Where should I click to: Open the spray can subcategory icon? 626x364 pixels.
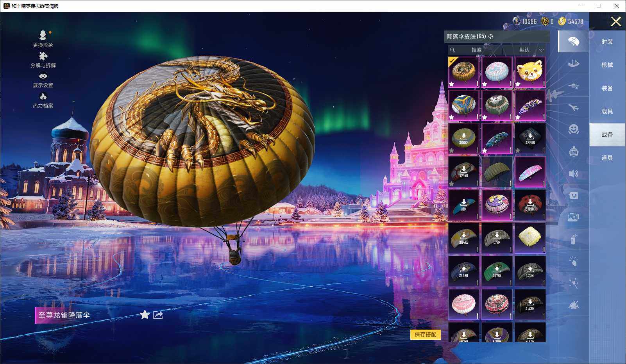point(573,239)
